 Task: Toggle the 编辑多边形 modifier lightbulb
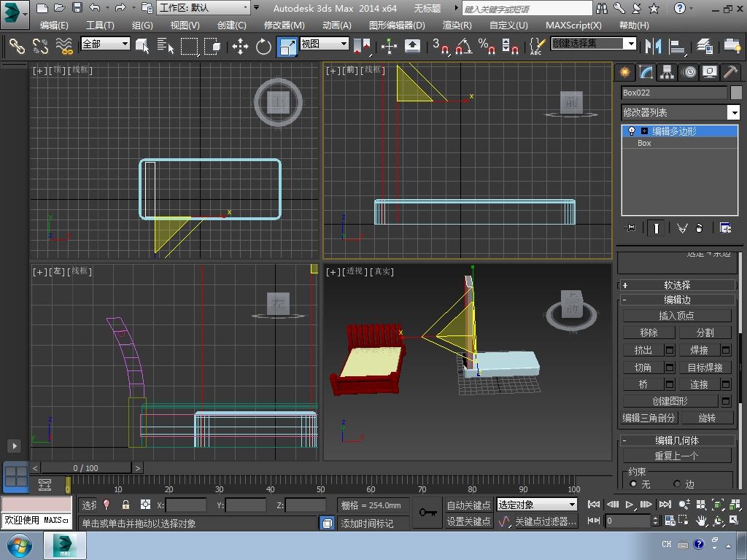632,131
